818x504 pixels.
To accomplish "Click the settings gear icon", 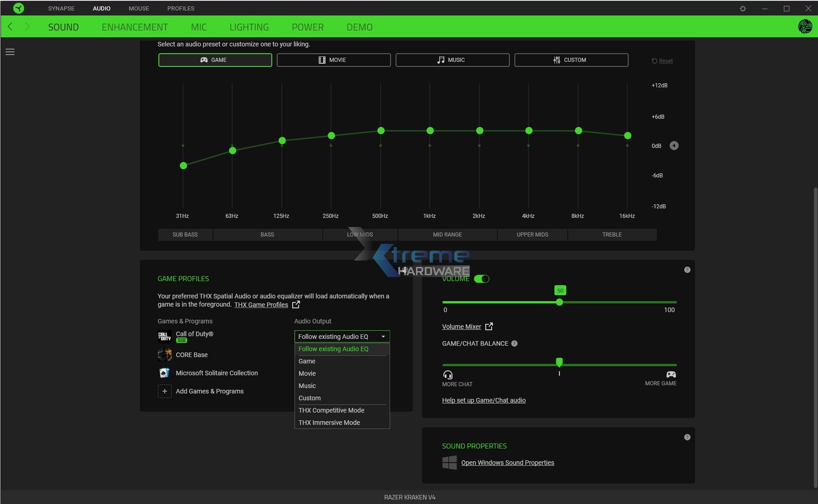I will (743, 9).
